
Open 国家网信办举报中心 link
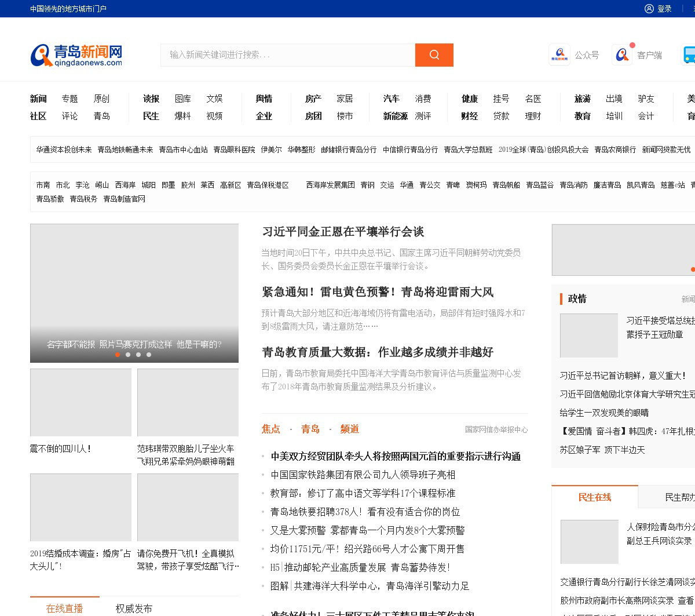point(496,429)
